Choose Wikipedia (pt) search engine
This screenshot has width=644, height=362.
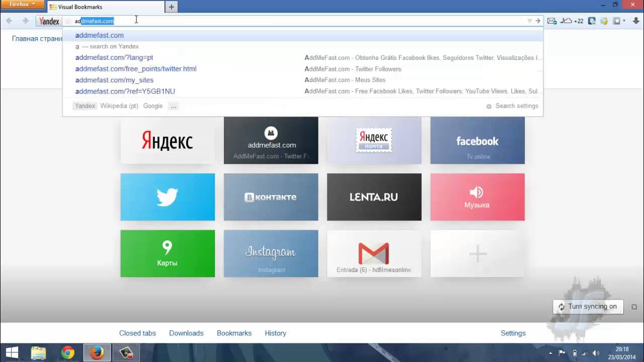(x=119, y=106)
